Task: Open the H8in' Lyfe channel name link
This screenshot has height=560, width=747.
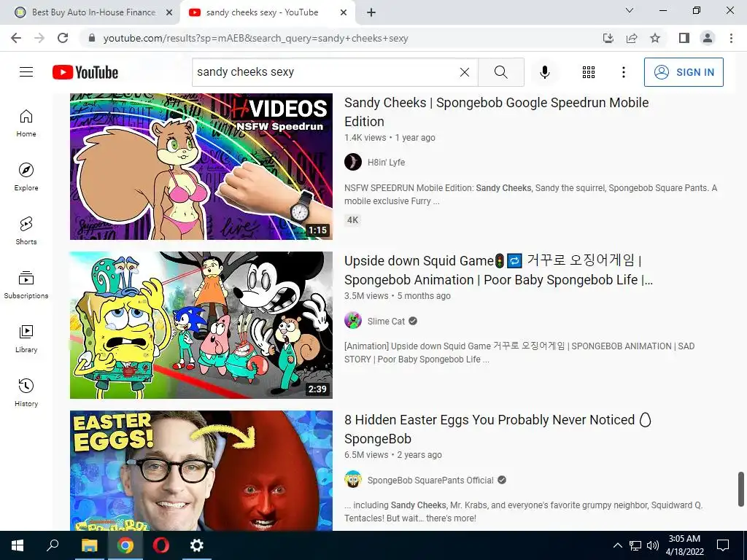Action: (x=386, y=163)
